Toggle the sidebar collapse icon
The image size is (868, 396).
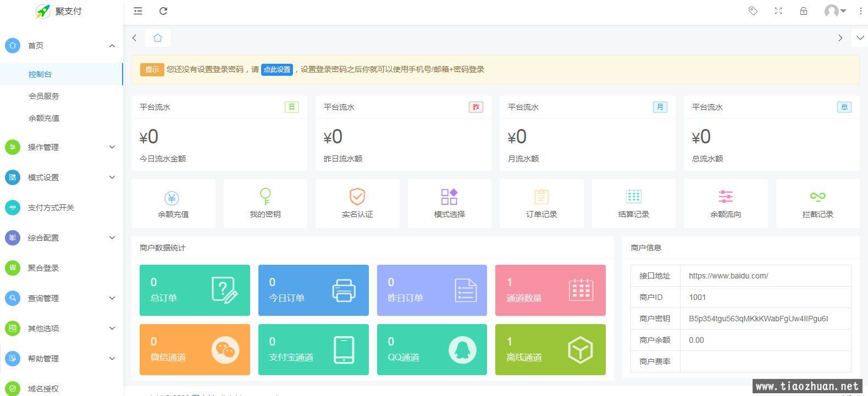138,11
